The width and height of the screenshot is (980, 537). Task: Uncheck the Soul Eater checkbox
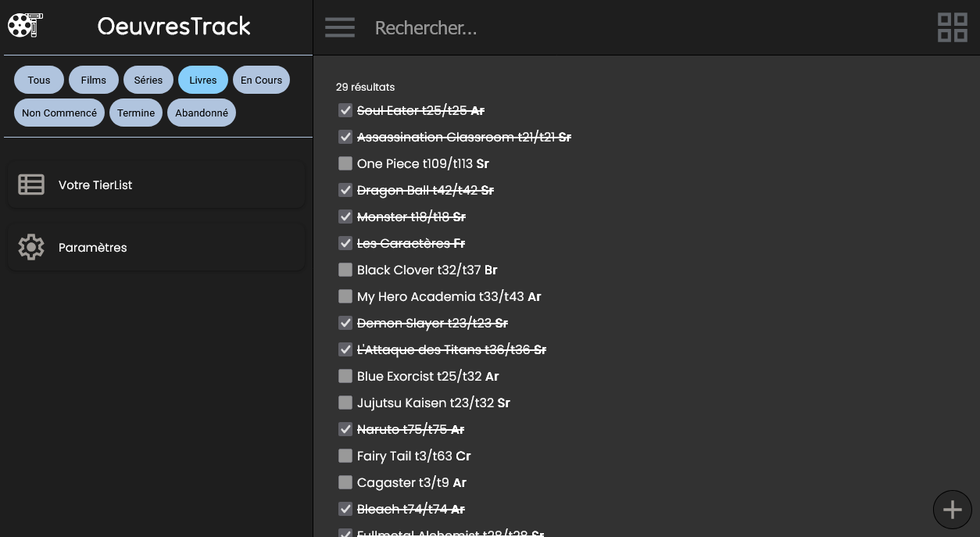coord(345,110)
